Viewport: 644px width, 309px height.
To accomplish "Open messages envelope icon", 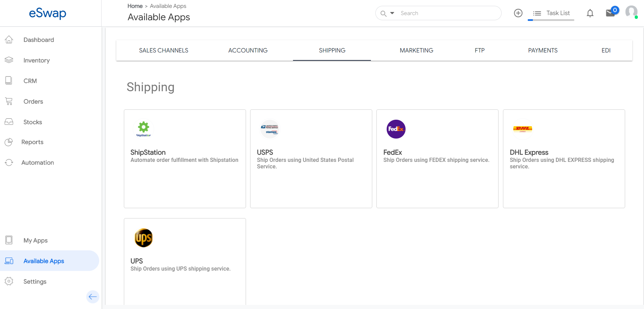I will coord(610,13).
